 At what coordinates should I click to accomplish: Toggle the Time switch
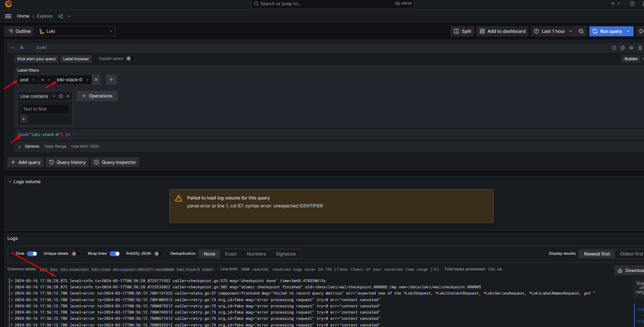click(x=32, y=254)
